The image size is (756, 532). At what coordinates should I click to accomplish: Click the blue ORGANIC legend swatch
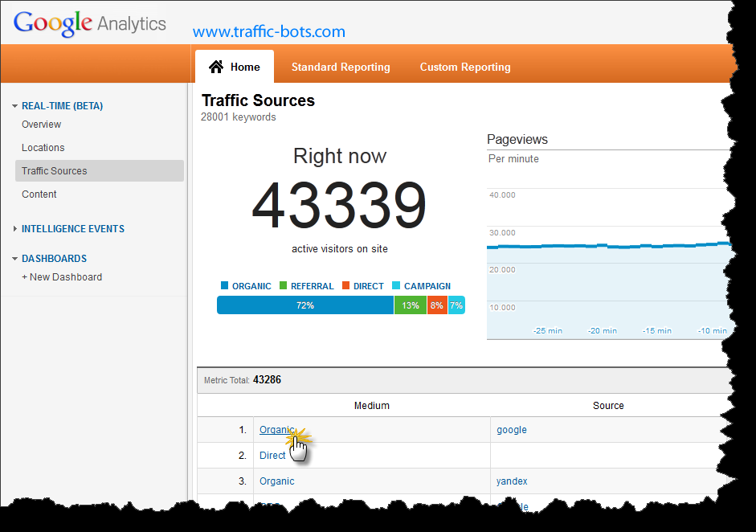224,286
